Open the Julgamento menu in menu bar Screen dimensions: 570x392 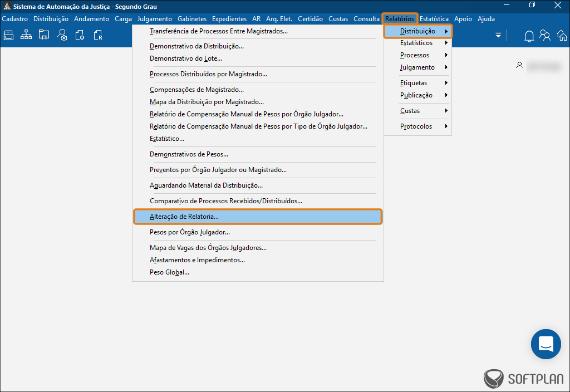pos(155,19)
